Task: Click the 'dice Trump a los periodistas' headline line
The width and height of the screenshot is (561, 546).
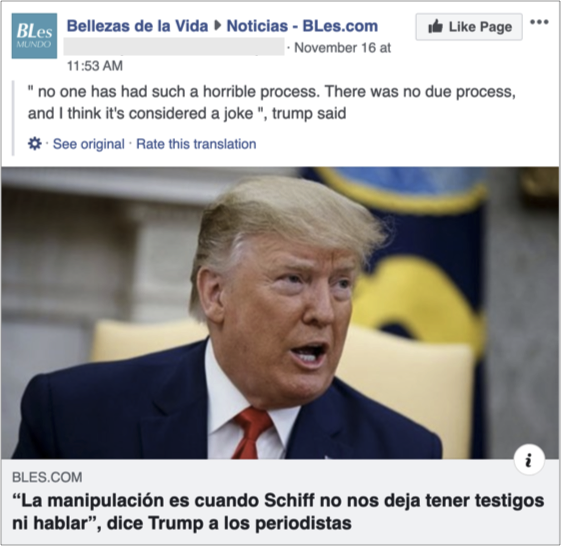Action: (x=182, y=523)
